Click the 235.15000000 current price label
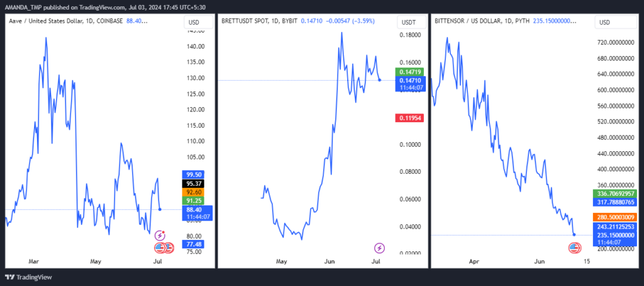Screen dimensions: 644x286 click(x=615, y=238)
